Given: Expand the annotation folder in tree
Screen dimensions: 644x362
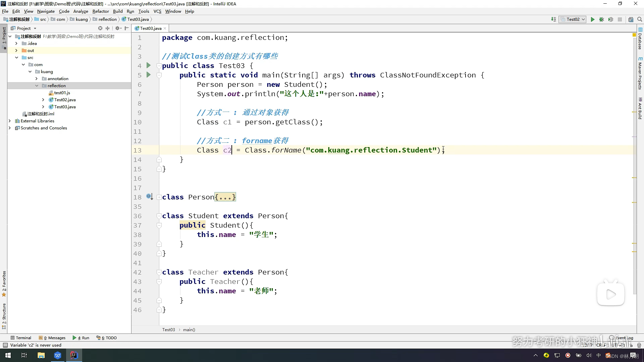Looking at the screenshot, I should [x=37, y=79].
